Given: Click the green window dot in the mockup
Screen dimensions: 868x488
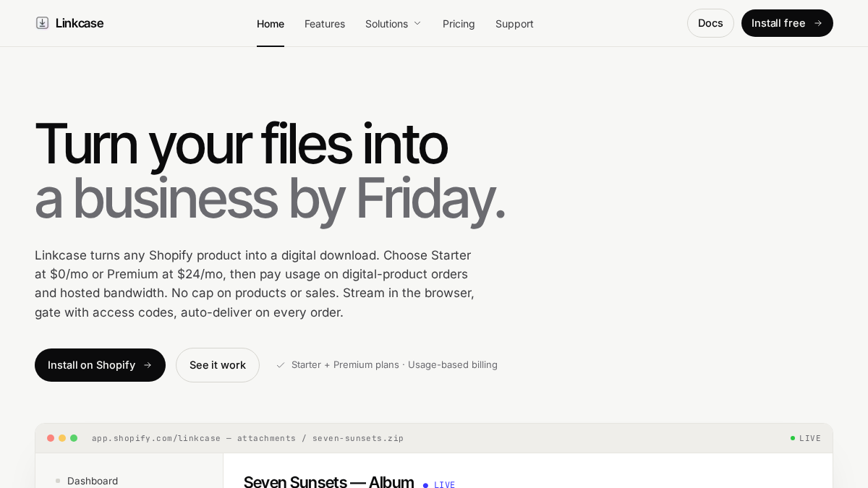Looking at the screenshot, I should pyautogui.click(x=74, y=438).
